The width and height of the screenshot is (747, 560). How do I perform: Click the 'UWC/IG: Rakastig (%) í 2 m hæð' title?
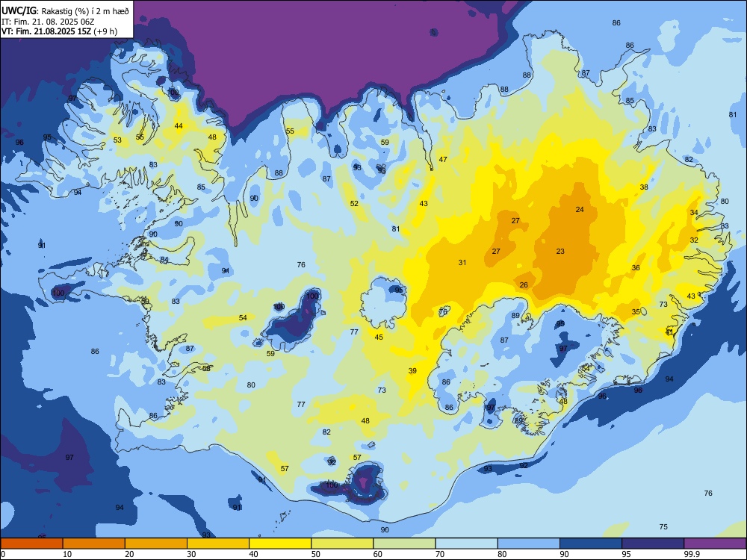point(65,11)
